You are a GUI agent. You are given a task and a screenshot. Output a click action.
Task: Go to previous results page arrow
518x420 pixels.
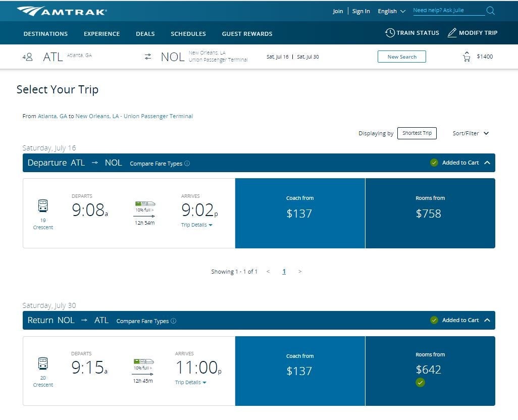point(268,272)
